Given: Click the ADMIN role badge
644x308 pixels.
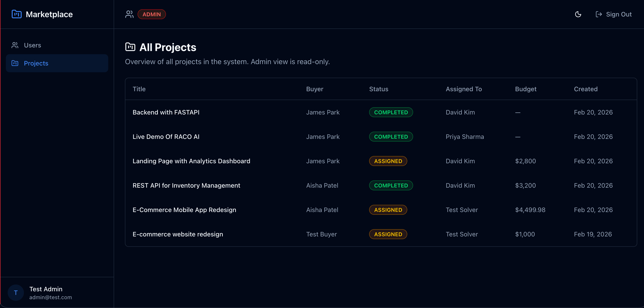Looking at the screenshot, I should [x=152, y=14].
